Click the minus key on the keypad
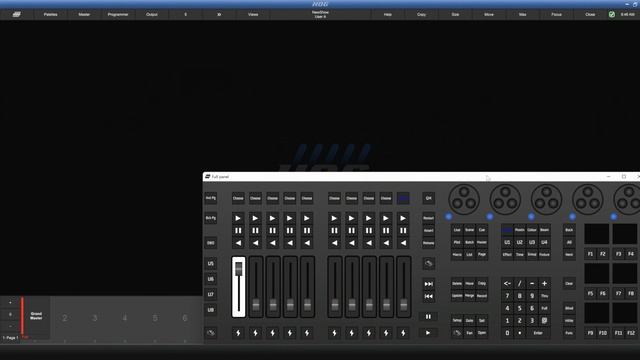Image resolution: width=640 pixels, height=360 pixels. pyautogui.click(x=532, y=284)
